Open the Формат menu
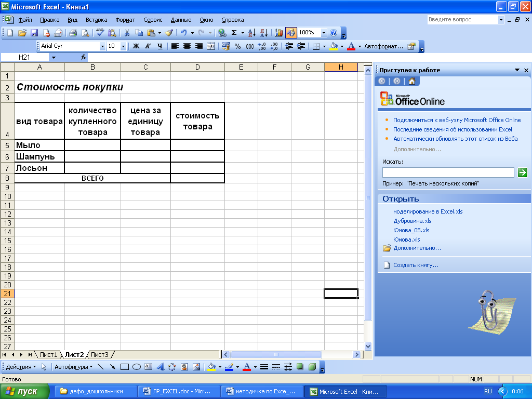 click(125, 20)
